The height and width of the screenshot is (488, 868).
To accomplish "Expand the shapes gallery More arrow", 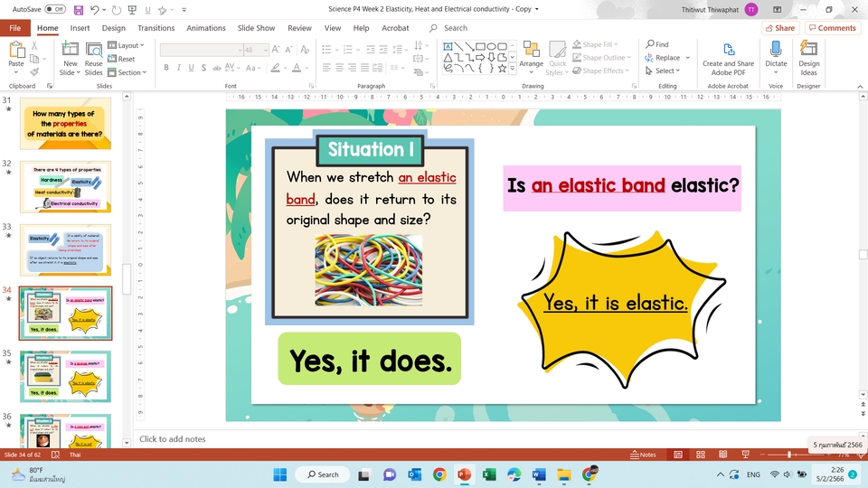I will [512, 69].
